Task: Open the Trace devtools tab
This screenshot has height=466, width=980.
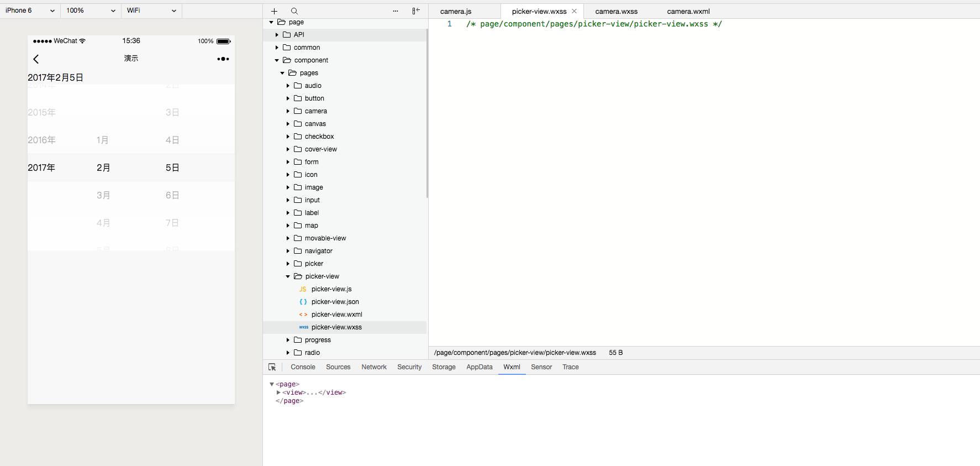Action: tap(571, 367)
